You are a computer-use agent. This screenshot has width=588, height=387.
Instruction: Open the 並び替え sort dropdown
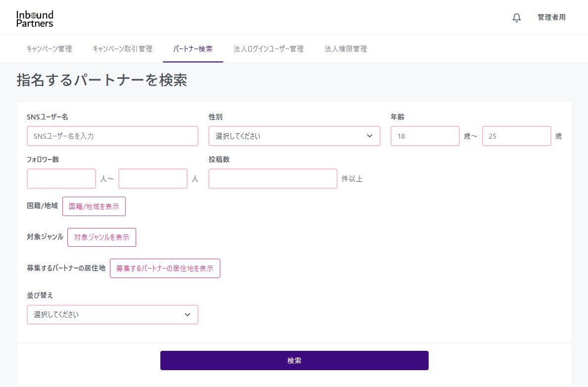pyautogui.click(x=112, y=315)
